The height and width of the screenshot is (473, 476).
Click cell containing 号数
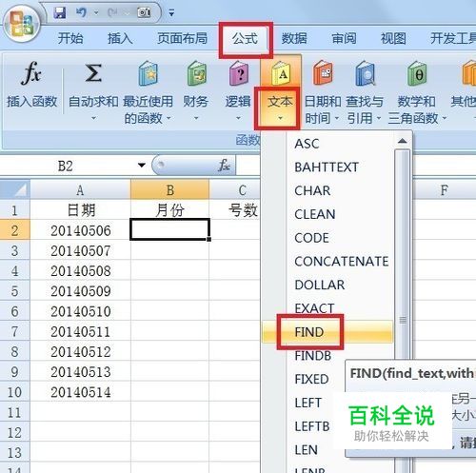(235, 210)
